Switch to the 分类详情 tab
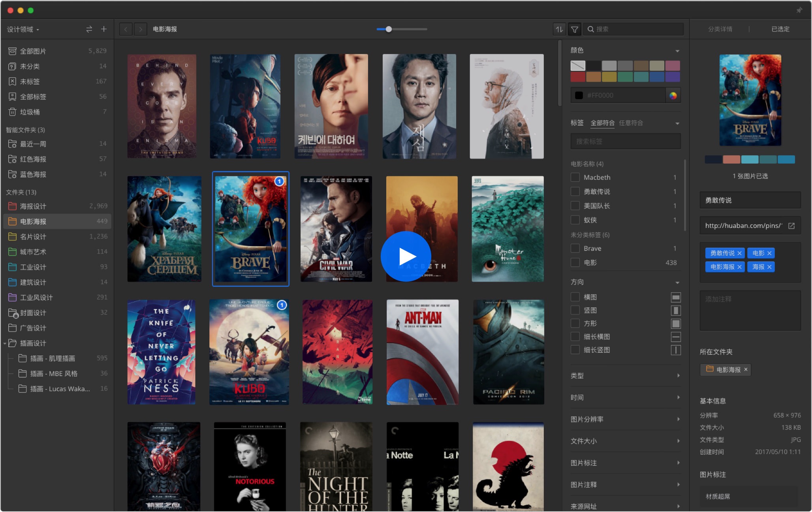Viewport: 812px width, 512px height. [720, 29]
